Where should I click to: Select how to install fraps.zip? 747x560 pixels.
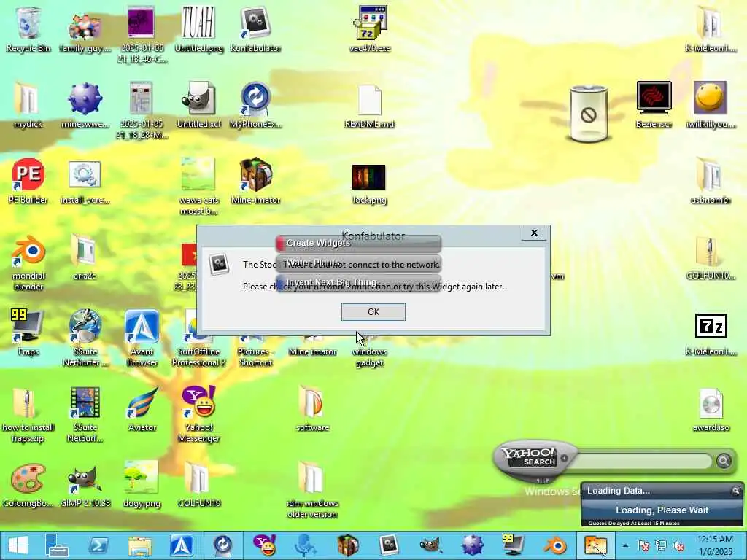[28, 414]
